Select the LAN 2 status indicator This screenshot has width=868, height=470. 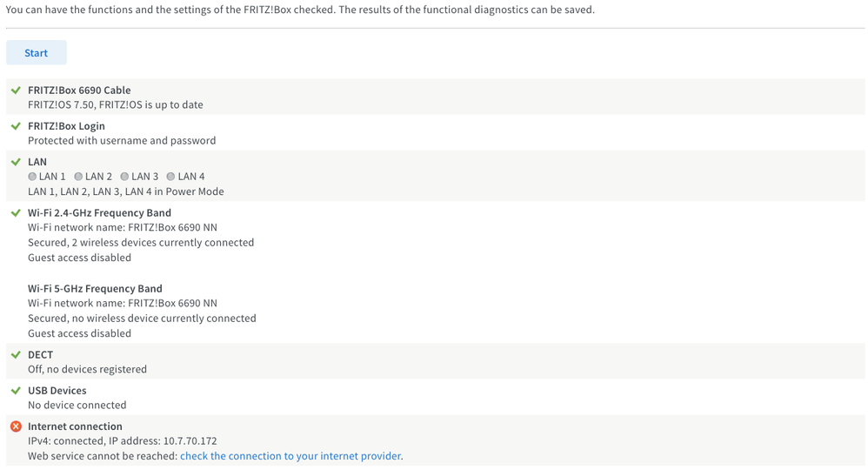pyautogui.click(x=78, y=177)
